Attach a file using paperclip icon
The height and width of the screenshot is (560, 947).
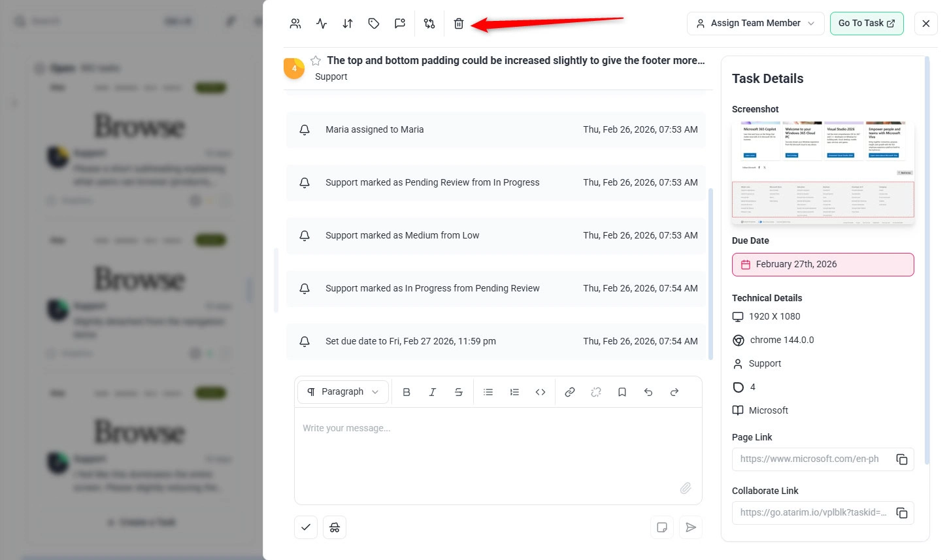[686, 488]
